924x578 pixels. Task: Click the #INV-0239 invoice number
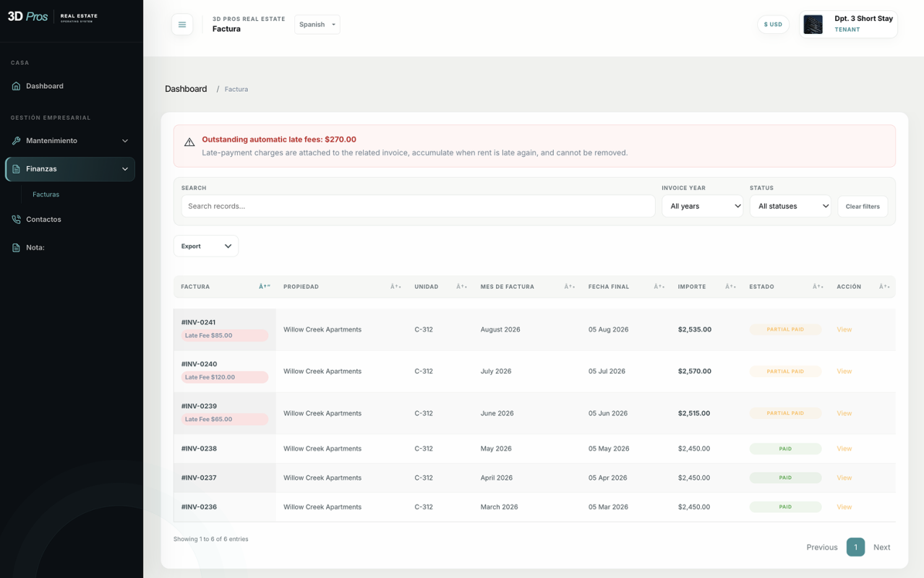(199, 406)
